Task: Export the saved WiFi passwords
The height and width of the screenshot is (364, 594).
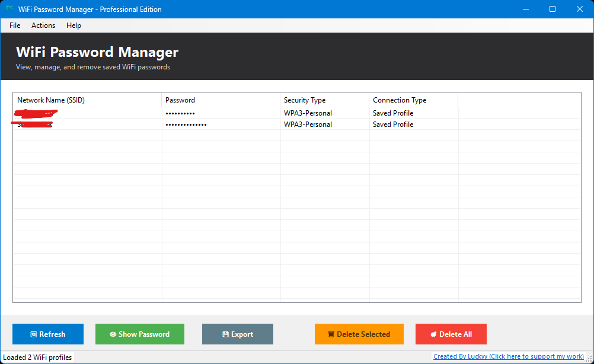Action: point(238,334)
